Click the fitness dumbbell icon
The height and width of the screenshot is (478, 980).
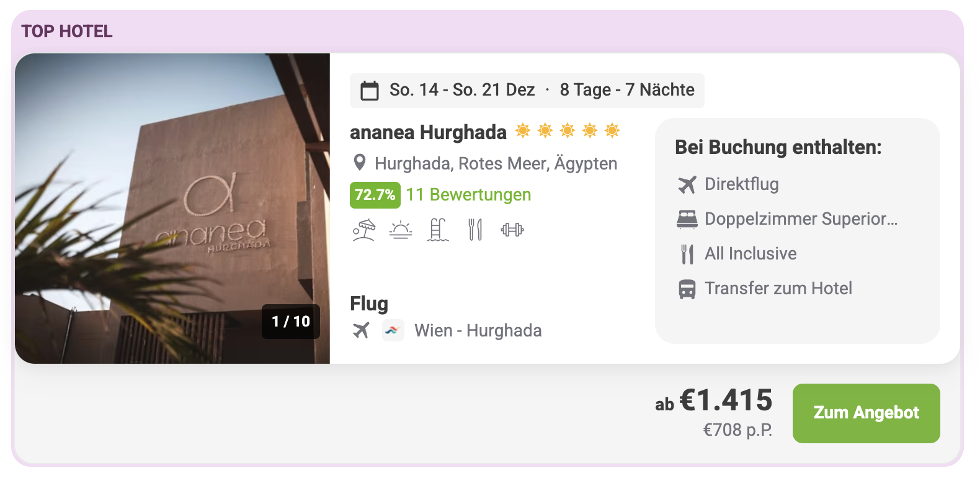coord(512,230)
